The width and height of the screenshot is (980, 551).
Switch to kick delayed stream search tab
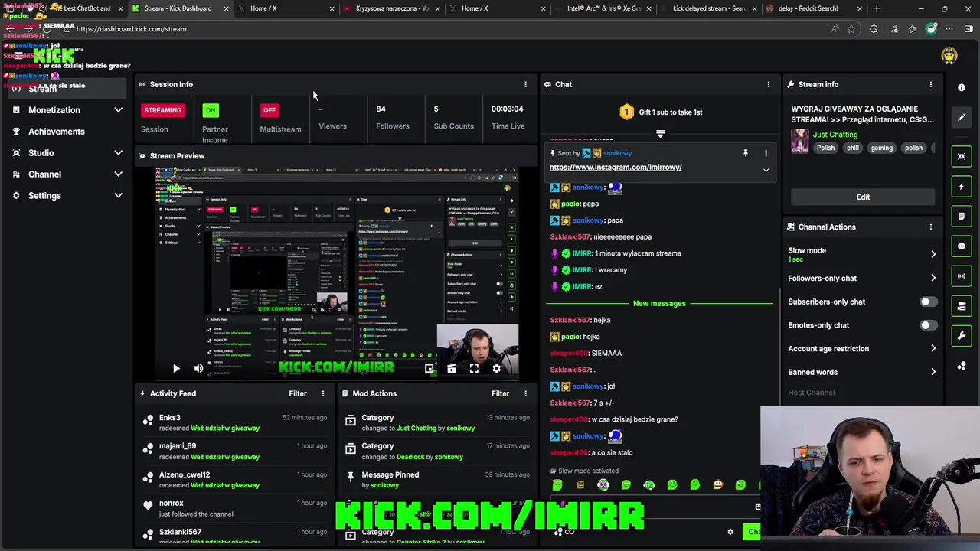pos(709,8)
